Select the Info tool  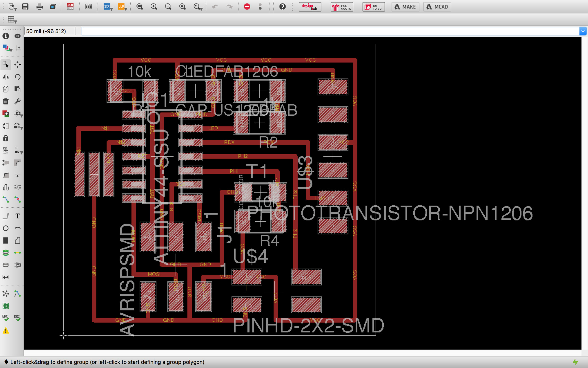click(x=6, y=36)
